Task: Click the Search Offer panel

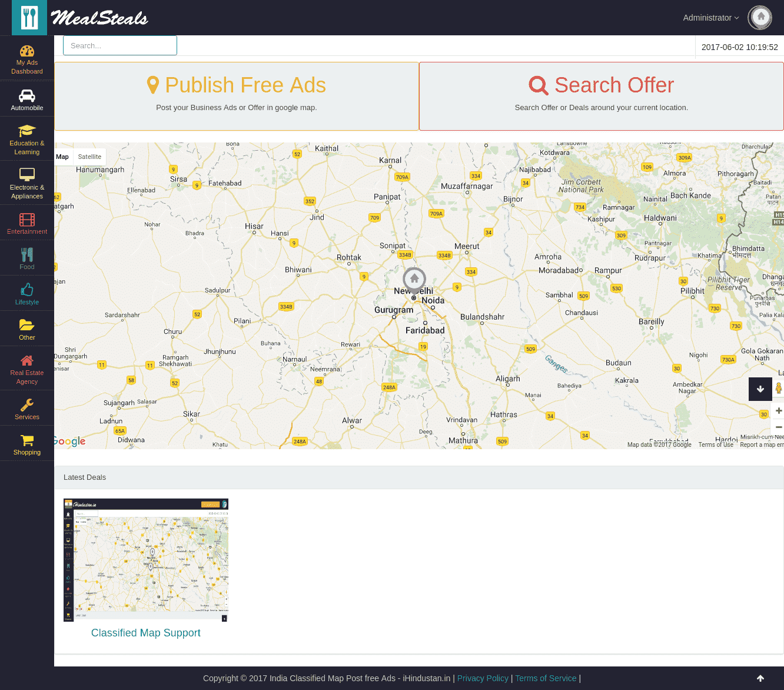Action: [x=601, y=96]
